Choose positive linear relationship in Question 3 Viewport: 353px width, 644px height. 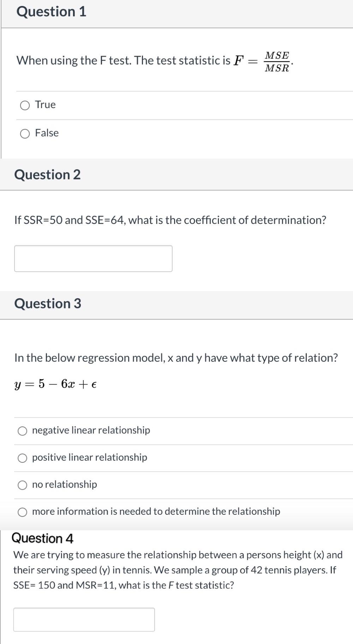pyautogui.click(x=23, y=457)
